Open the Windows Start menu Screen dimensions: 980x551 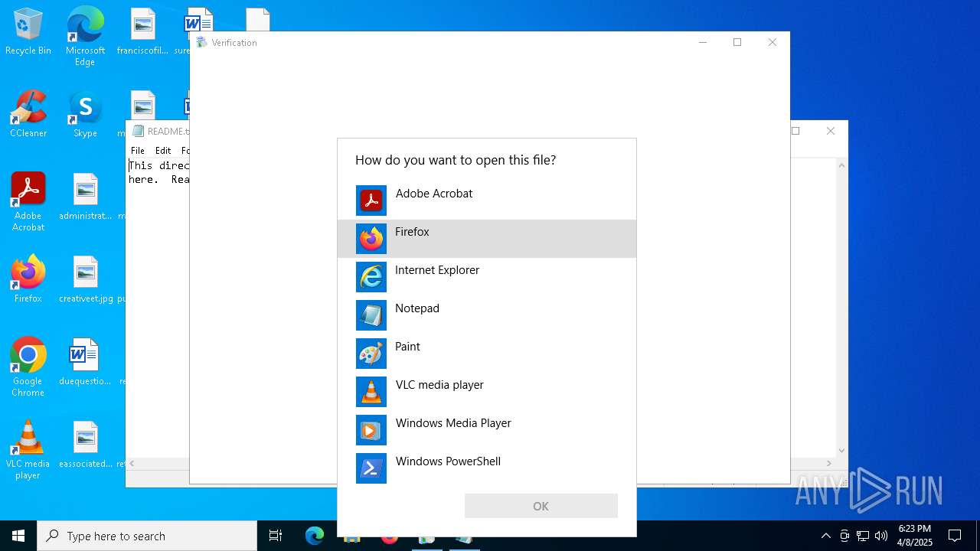point(18,536)
